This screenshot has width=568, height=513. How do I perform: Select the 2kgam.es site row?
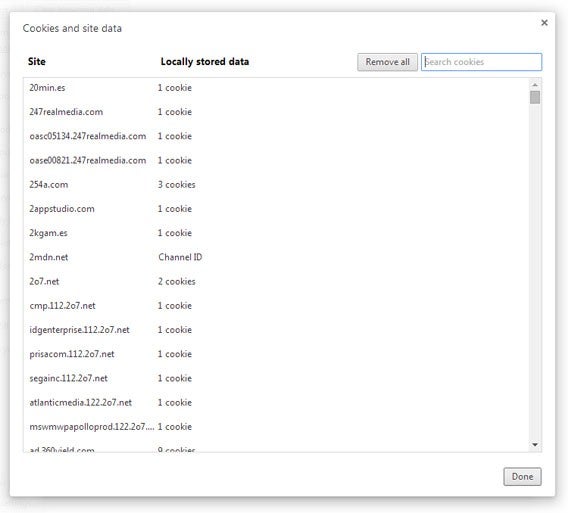click(x=276, y=233)
